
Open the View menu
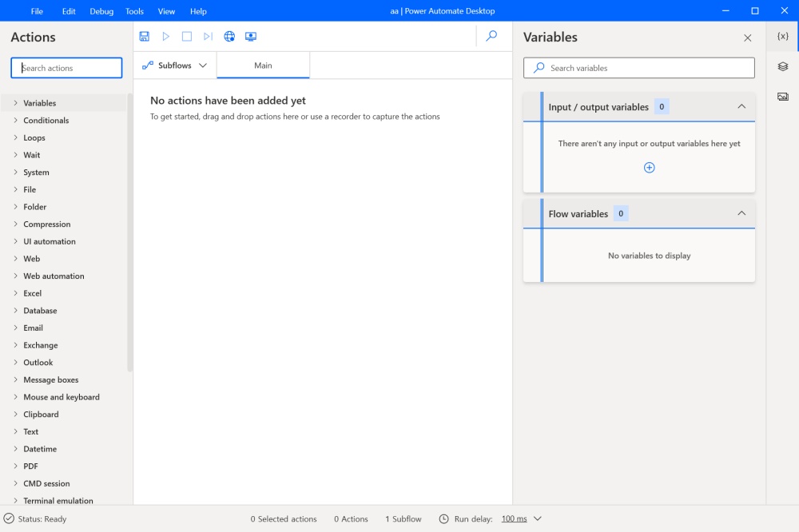(x=166, y=11)
